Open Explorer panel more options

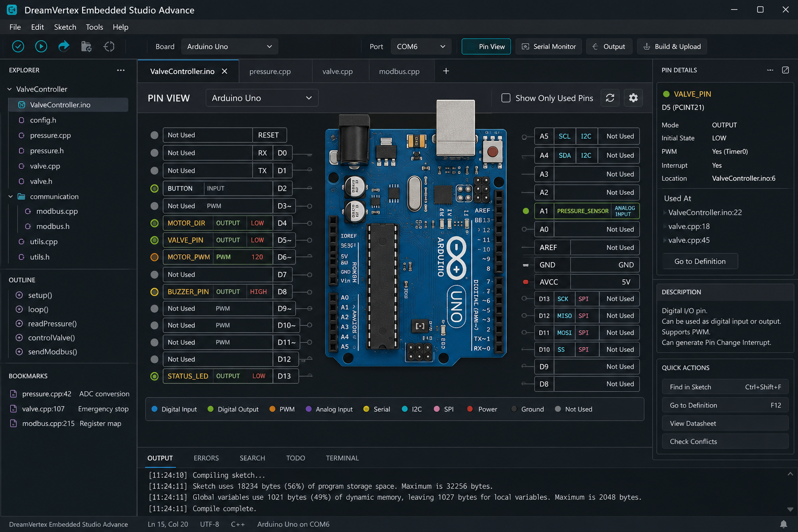point(121,70)
